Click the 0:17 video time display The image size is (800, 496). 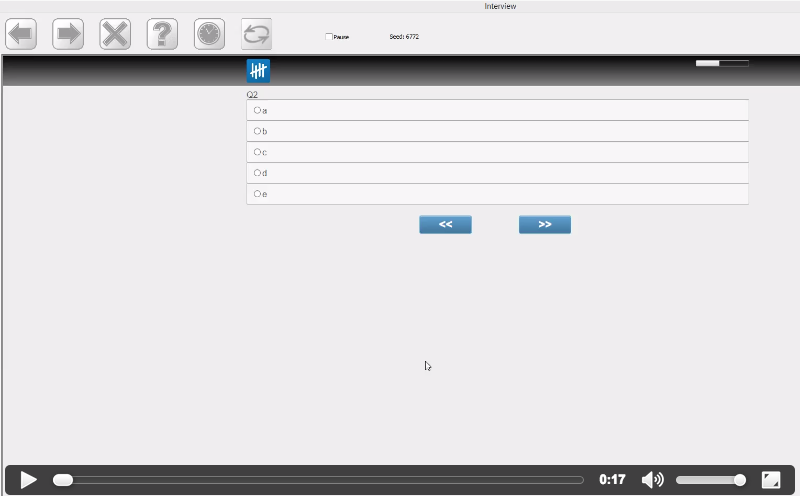pyautogui.click(x=612, y=480)
